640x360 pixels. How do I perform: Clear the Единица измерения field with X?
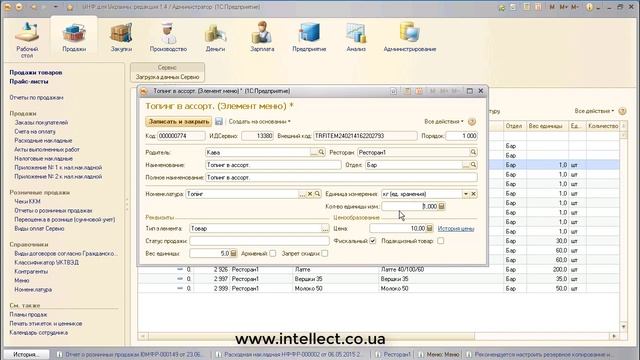click(x=473, y=194)
